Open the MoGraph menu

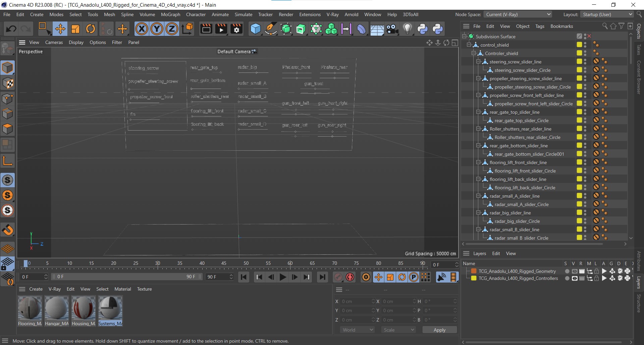(x=170, y=14)
